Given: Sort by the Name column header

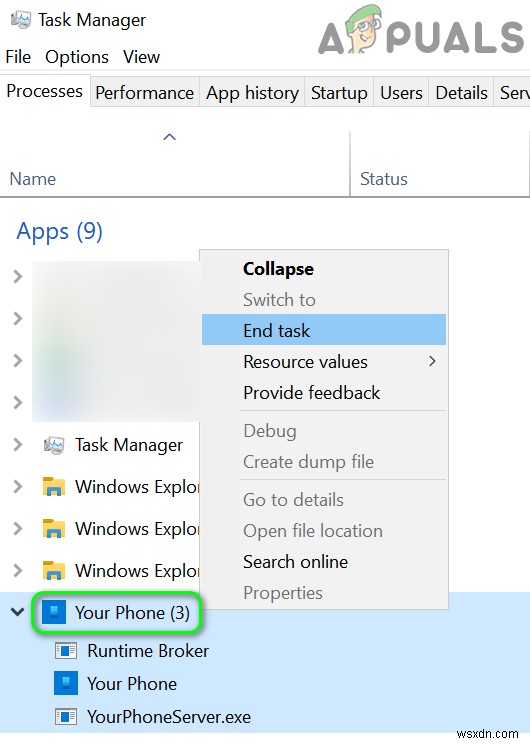Looking at the screenshot, I should [x=175, y=178].
